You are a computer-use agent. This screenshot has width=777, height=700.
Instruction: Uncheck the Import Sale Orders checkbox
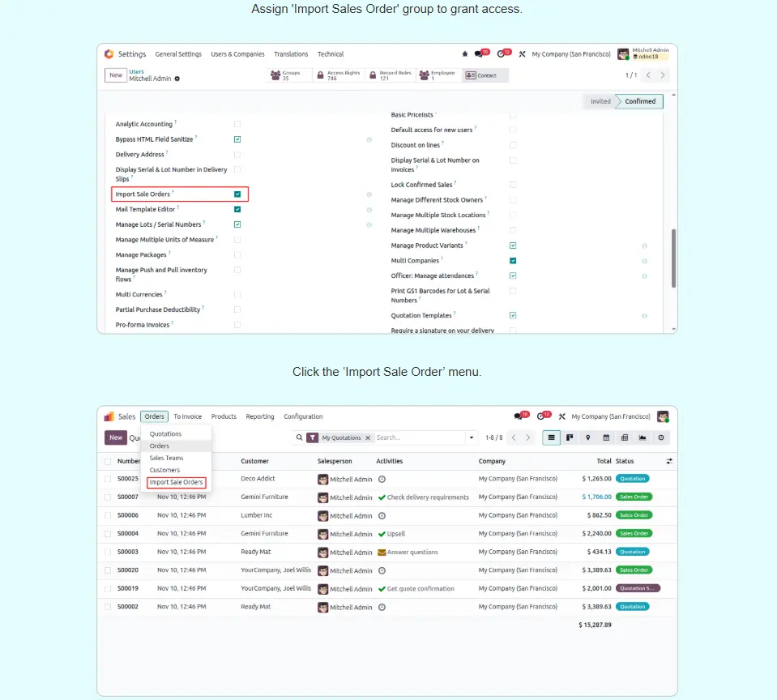click(x=237, y=194)
